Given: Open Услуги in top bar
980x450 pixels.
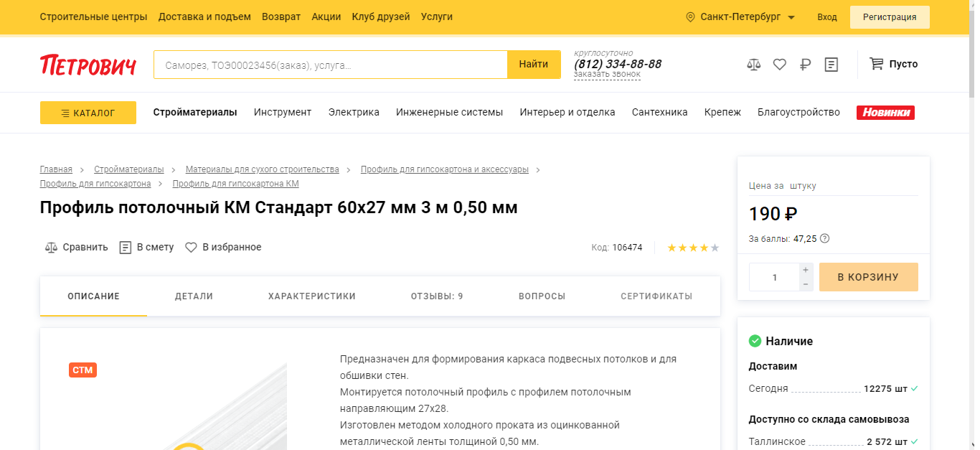Looking at the screenshot, I should 437,17.
